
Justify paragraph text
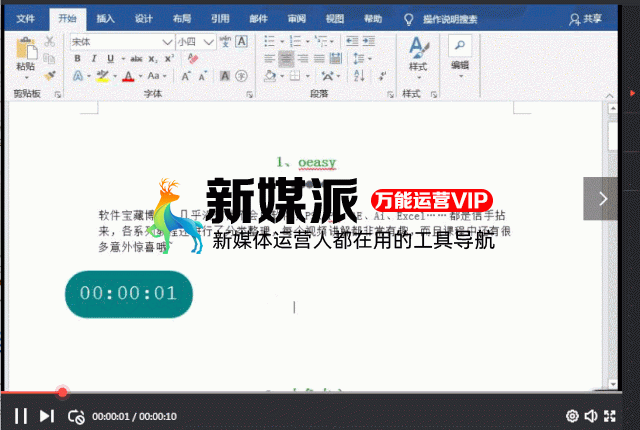(319, 59)
